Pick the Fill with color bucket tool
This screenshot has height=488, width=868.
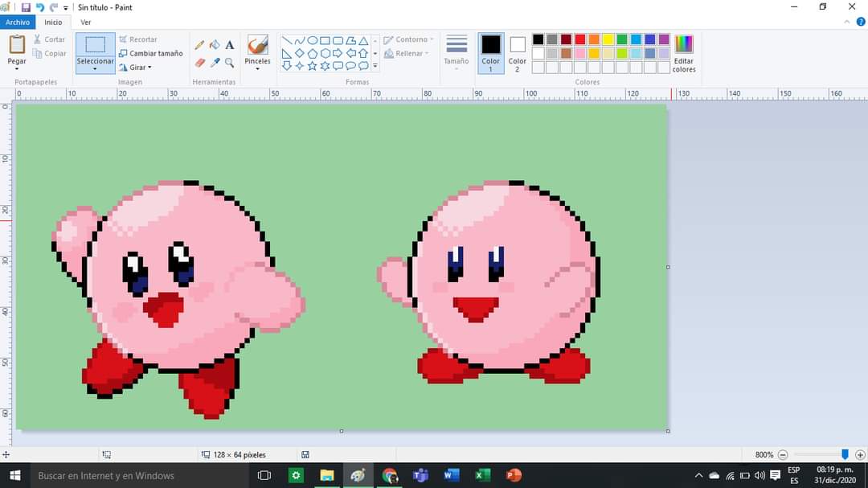point(215,45)
